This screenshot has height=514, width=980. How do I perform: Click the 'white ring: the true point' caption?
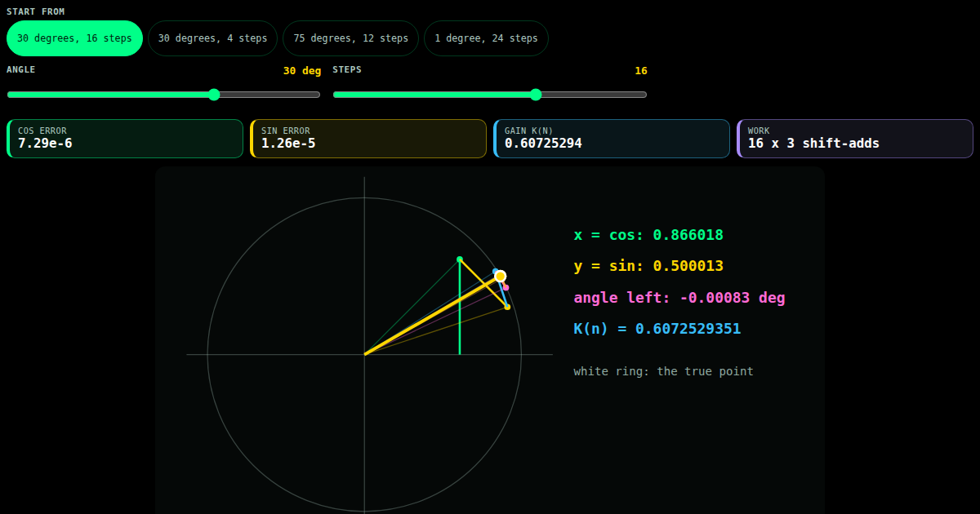pos(663,371)
